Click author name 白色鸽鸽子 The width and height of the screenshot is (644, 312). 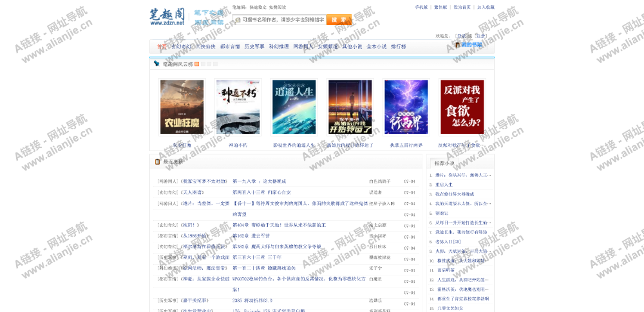(380, 181)
